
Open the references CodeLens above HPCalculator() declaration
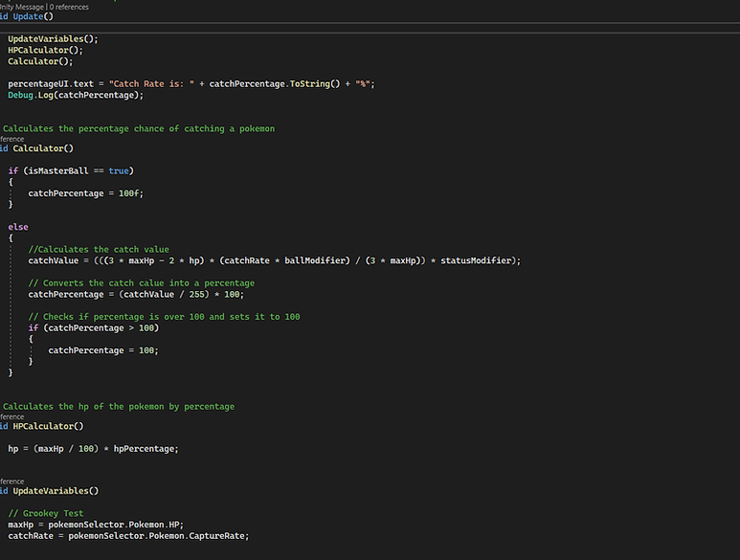coord(11,416)
